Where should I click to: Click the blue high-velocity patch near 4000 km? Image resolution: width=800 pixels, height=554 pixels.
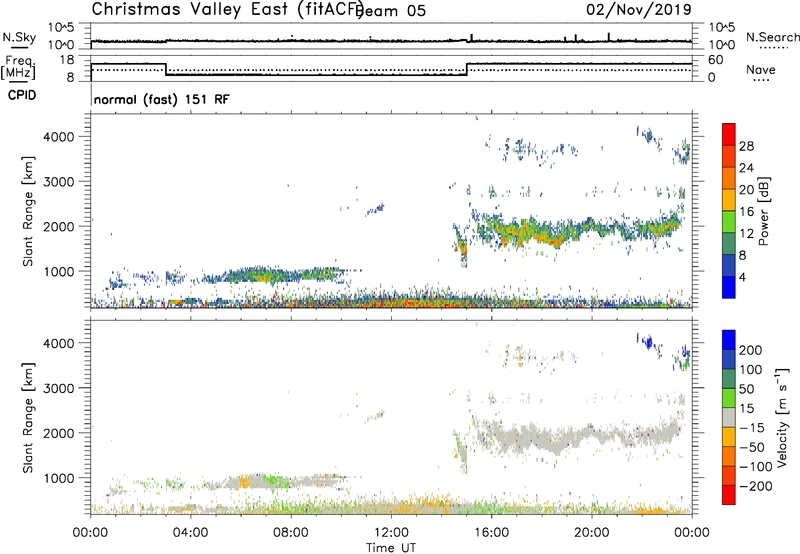click(x=648, y=341)
